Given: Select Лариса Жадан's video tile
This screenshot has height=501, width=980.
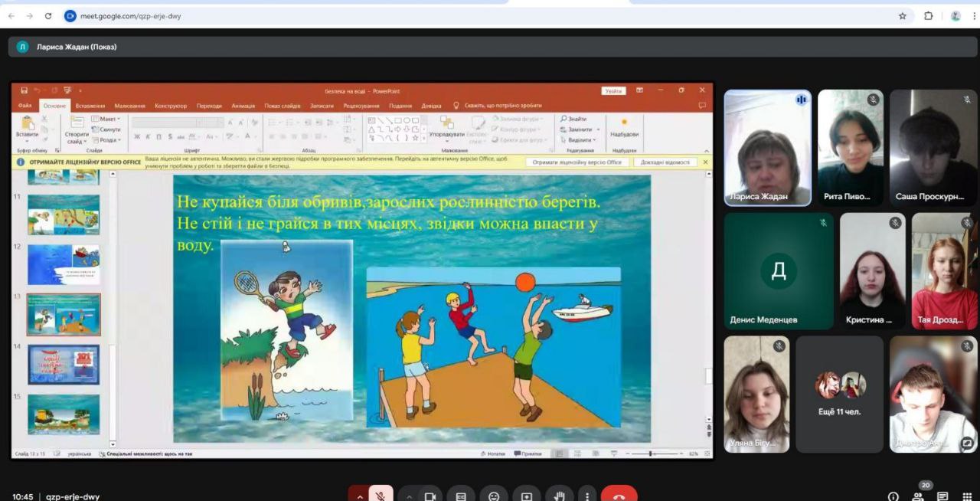Looking at the screenshot, I should [767, 148].
